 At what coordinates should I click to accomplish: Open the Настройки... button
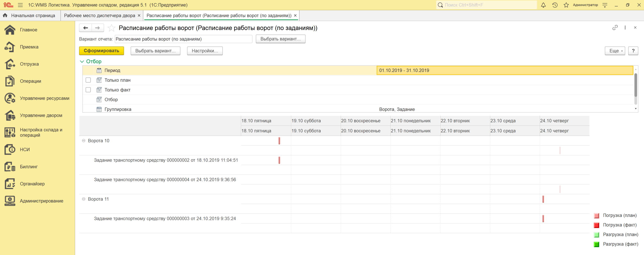tap(205, 51)
